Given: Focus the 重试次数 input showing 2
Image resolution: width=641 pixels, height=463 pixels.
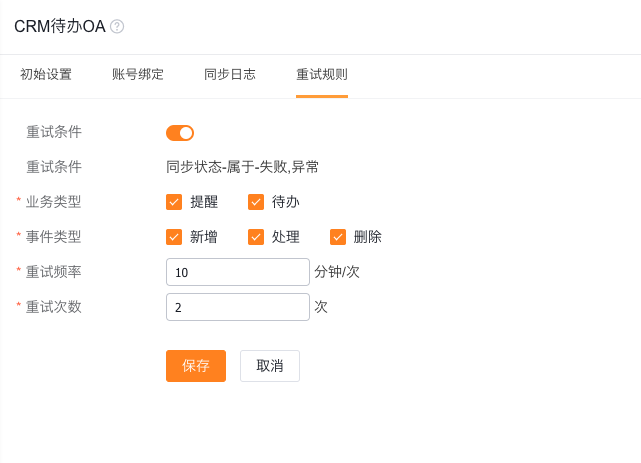Looking at the screenshot, I should tap(238, 307).
